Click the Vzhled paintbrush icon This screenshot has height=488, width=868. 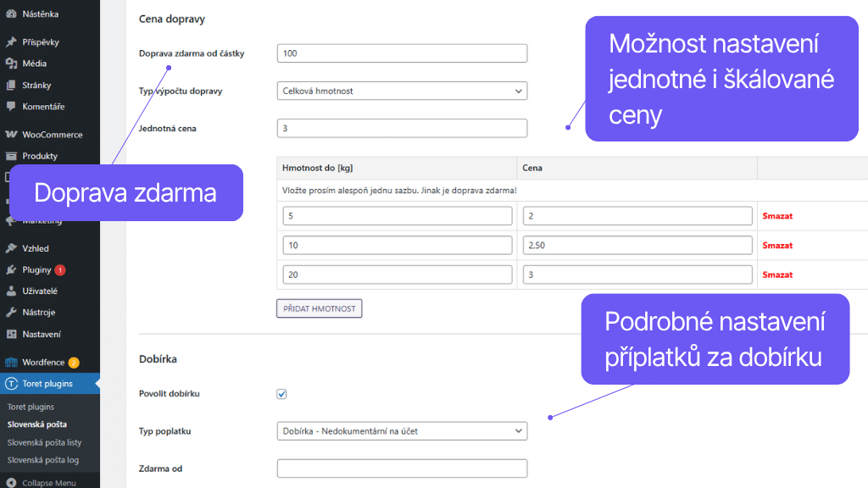pos(12,247)
